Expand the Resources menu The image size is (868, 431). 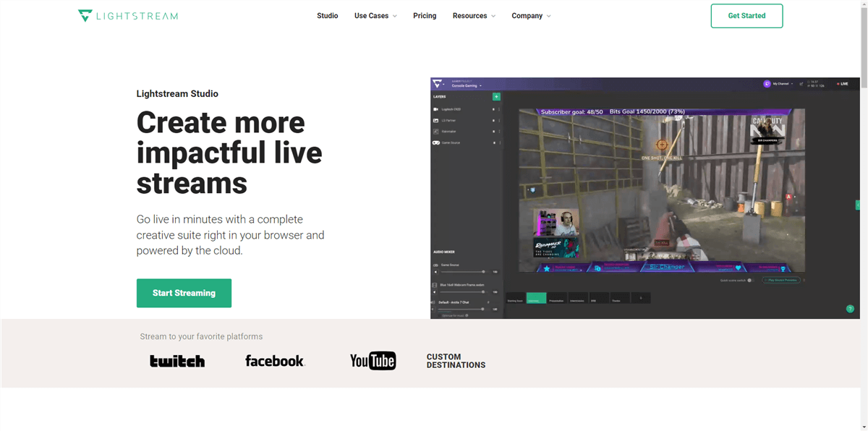474,16
